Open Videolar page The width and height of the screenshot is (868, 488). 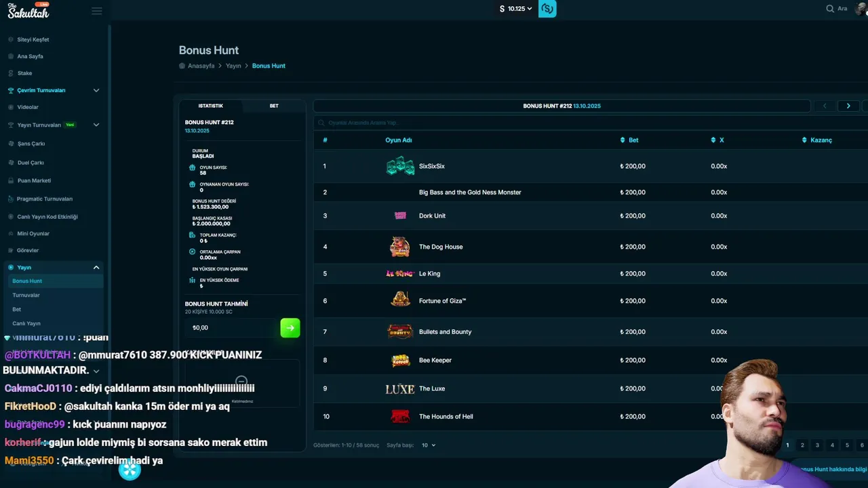point(28,107)
